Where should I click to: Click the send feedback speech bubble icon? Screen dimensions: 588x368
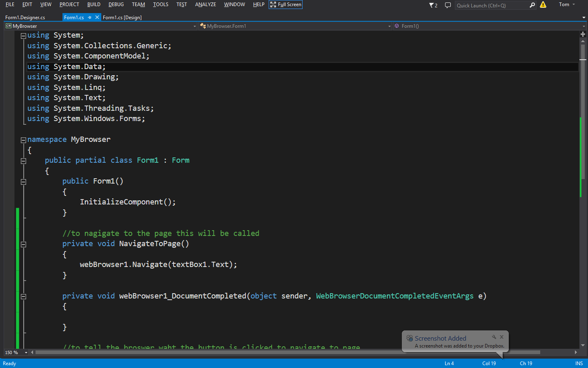[448, 5]
